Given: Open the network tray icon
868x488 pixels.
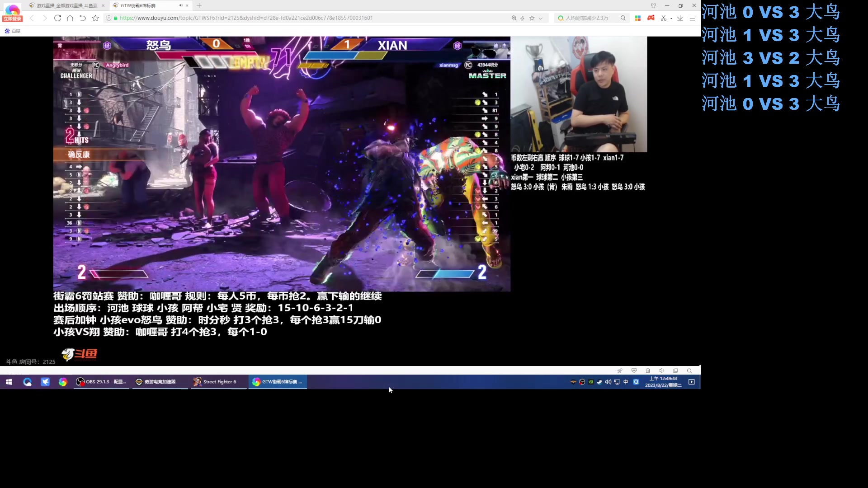Looking at the screenshot, I should (617, 382).
